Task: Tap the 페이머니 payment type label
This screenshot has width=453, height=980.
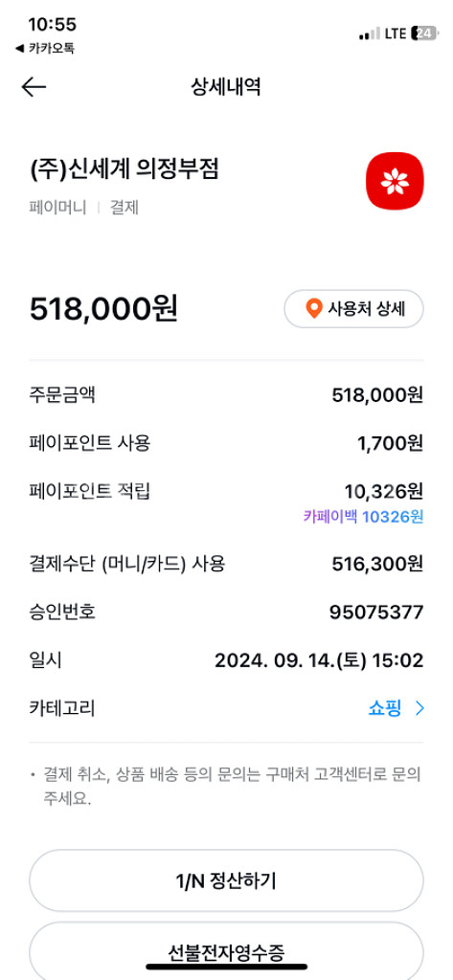Action: click(57, 208)
